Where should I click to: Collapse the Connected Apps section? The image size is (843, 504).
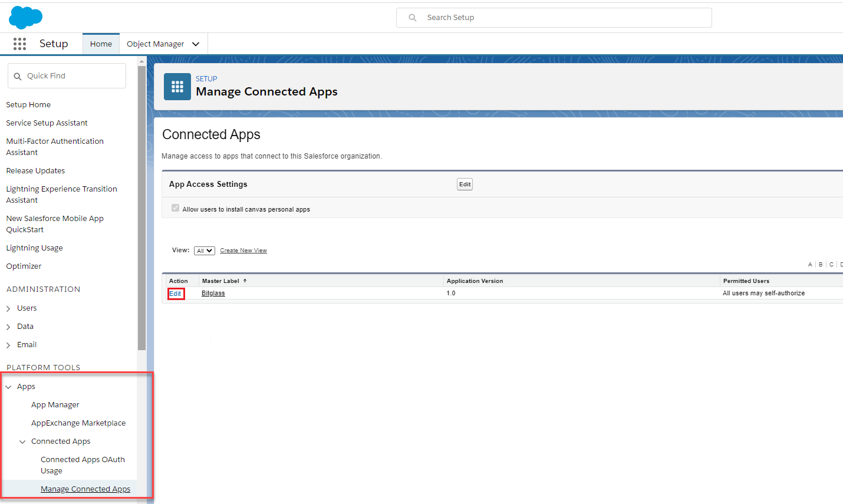[23, 441]
